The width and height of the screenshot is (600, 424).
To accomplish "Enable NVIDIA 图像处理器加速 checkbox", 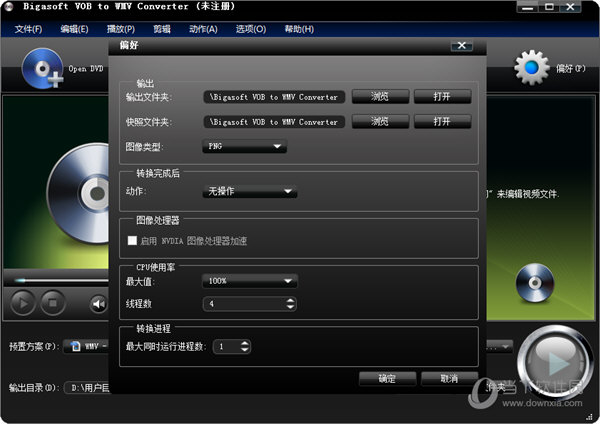I will click(x=132, y=241).
